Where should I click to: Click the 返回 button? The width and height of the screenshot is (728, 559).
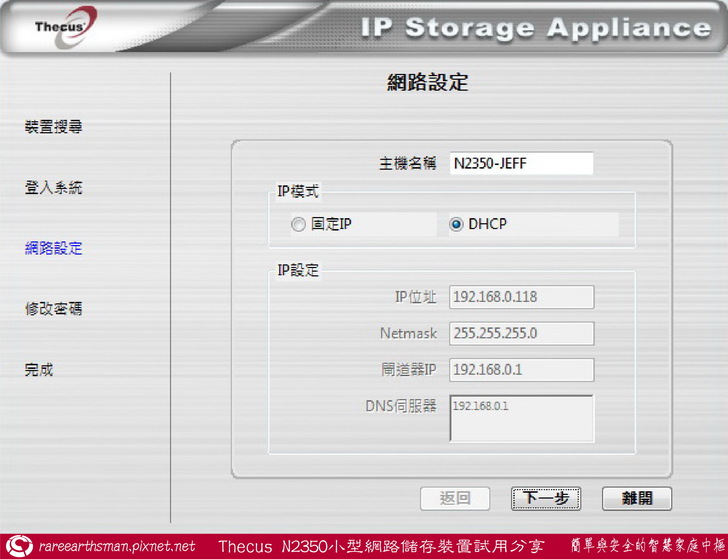[455, 499]
